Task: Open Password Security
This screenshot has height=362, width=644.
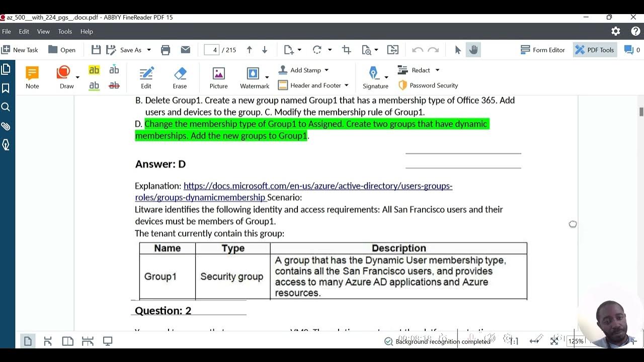Action: (x=428, y=85)
